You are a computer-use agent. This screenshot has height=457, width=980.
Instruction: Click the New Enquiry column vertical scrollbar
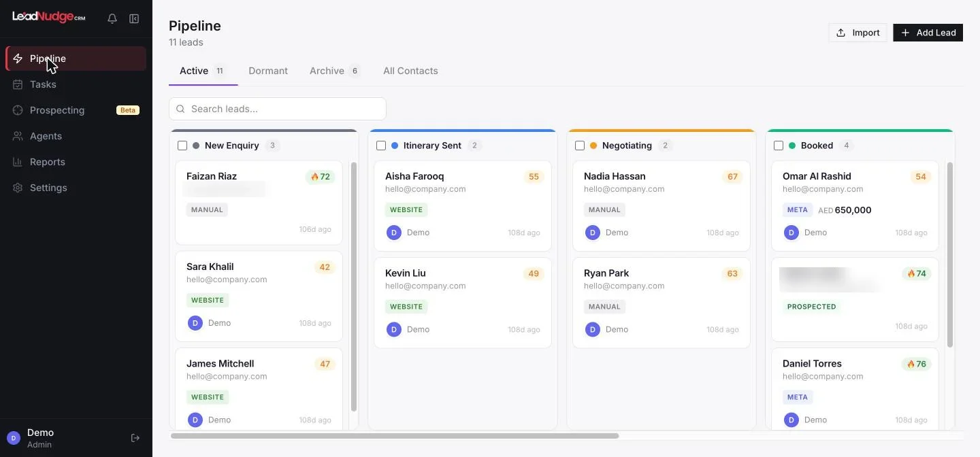(354, 287)
